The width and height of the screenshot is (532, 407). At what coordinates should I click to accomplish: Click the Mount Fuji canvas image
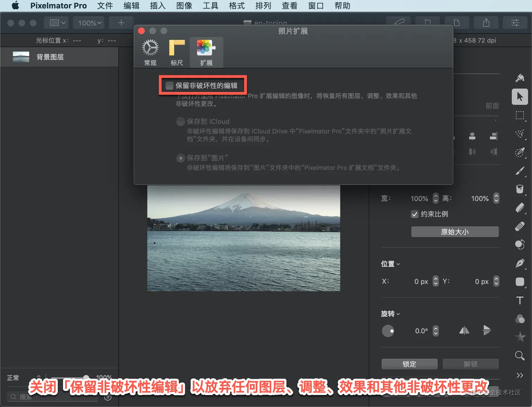click(243, 238)
